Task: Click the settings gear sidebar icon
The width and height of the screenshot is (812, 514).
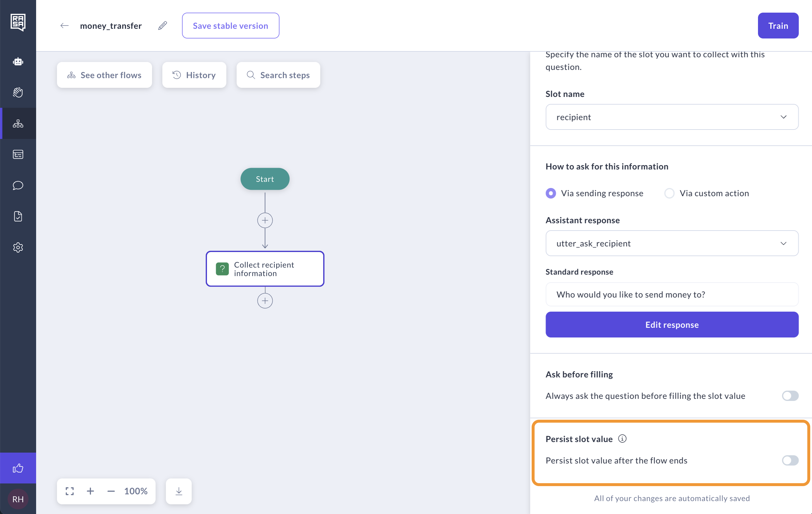Action: point(18,247)
